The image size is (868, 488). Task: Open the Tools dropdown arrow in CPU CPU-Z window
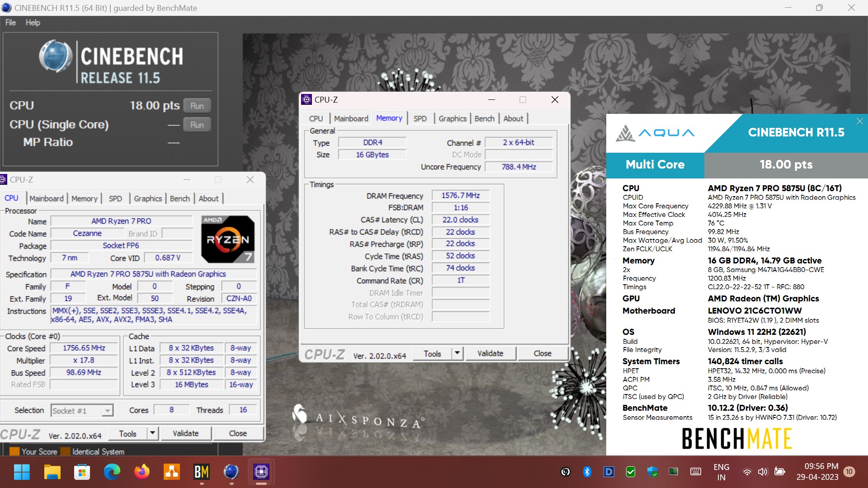pos(152,433)
